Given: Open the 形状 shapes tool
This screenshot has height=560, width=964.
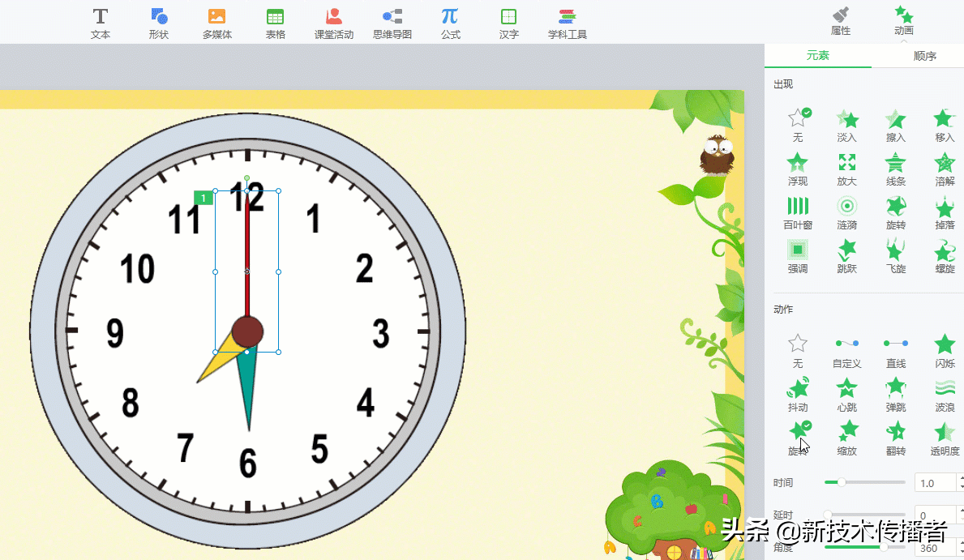Looking at the screenshot, I should click(x=159, y=24).
